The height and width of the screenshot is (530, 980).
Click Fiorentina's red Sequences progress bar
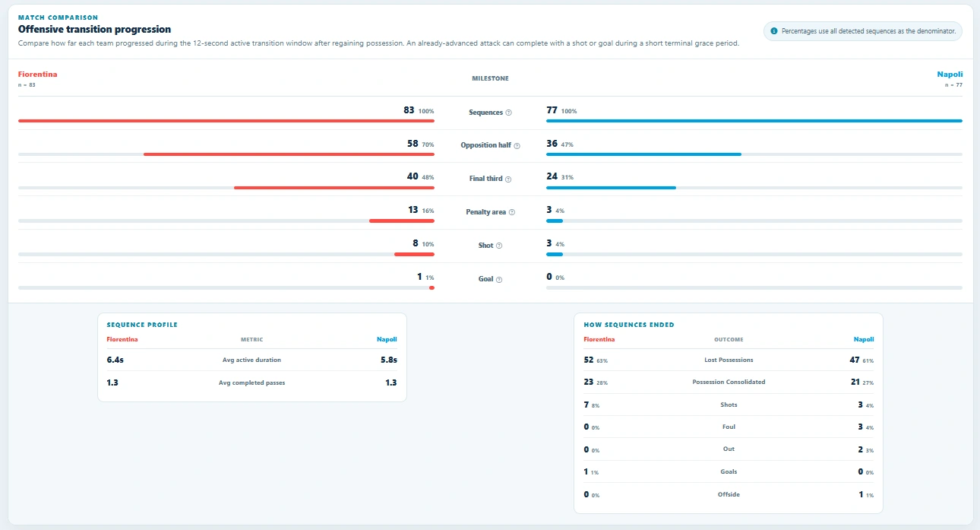point(226,121)
